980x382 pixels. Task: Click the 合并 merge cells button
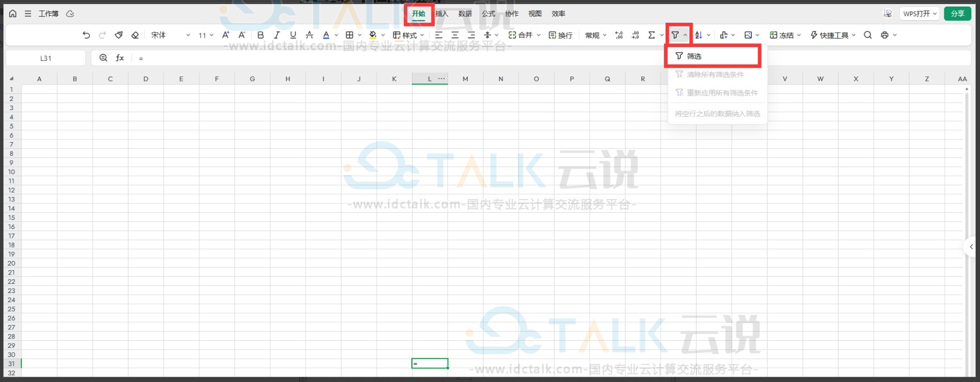tap(520, 35)
